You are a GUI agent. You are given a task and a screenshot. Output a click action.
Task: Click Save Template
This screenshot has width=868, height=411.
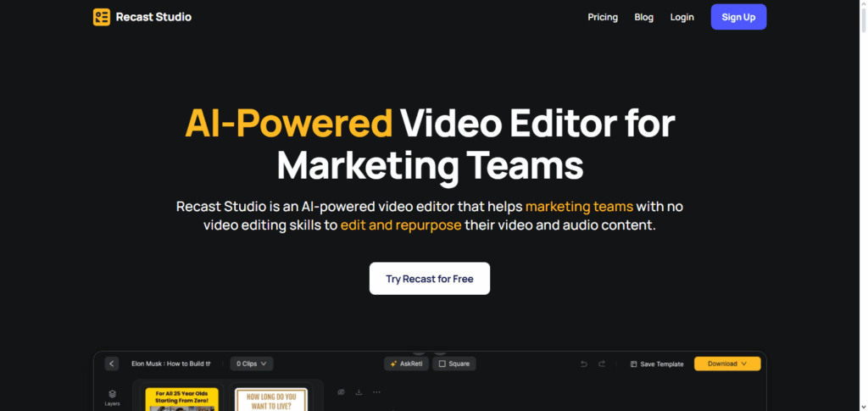coord(657,364)
